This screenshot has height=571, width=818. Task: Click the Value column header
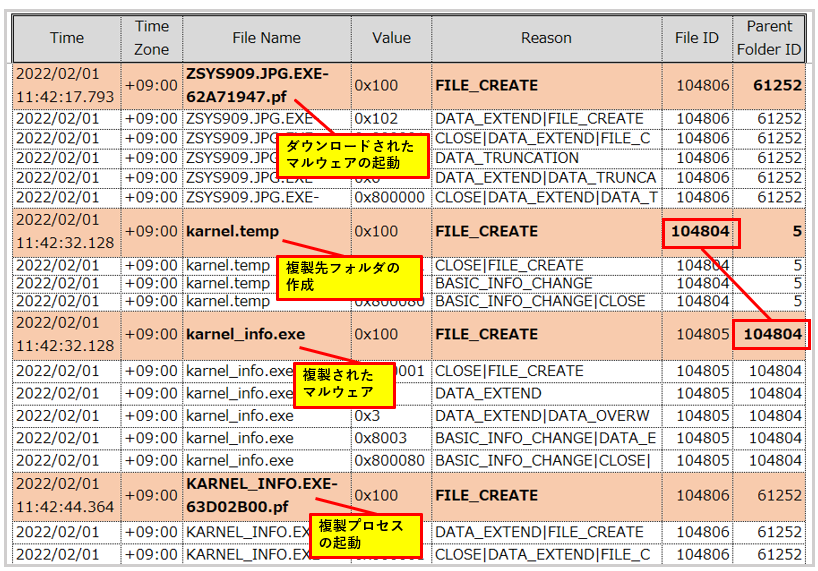pos(391,38)
